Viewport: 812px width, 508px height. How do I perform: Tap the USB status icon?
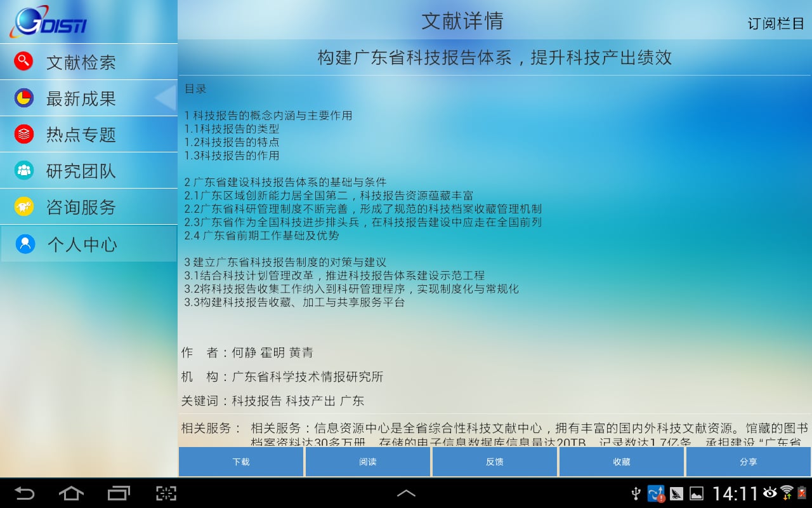coord(636,493)
